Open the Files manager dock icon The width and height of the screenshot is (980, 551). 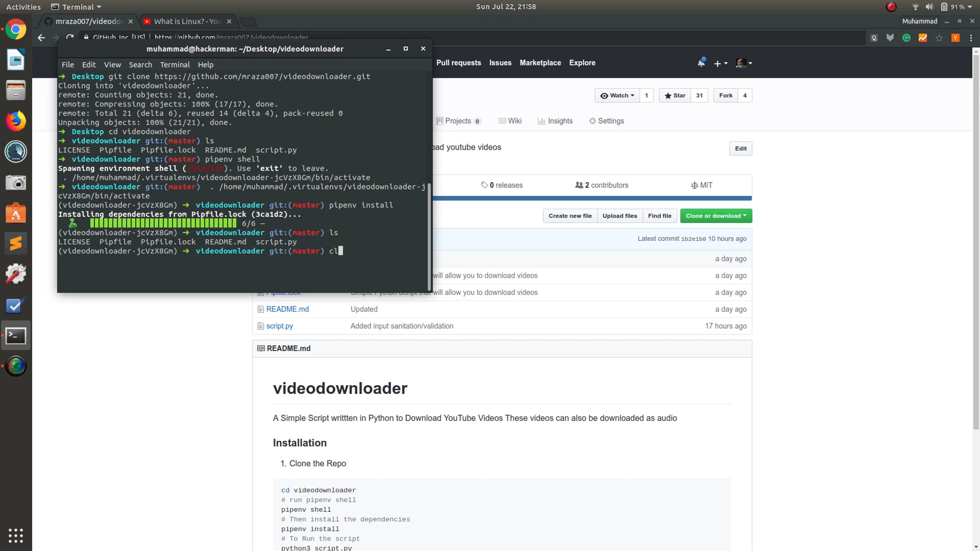click(16, 90)
